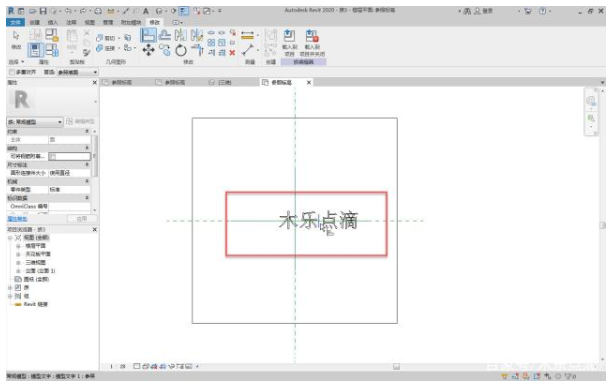This screenshot has height=388, width=613.
Task: Click the view scale 1:20 in view control bar
Action: (118, 366)
